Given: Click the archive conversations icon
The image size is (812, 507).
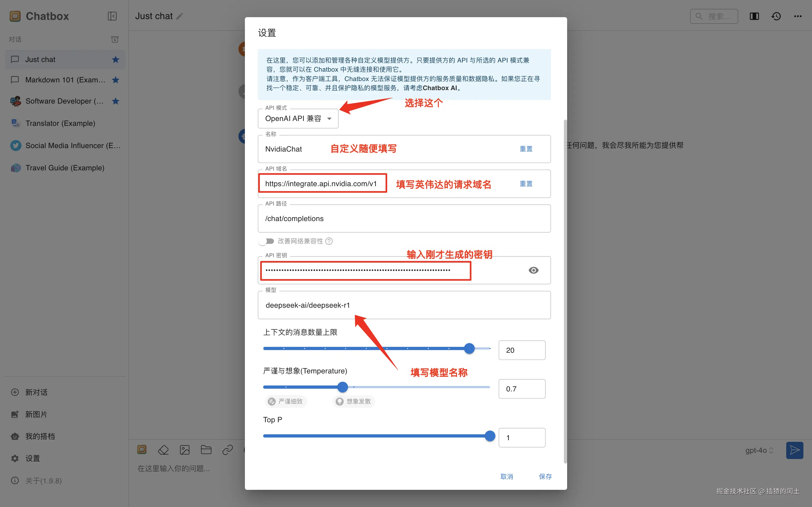Looking at the screenshot, I should [x=115, y=40].
